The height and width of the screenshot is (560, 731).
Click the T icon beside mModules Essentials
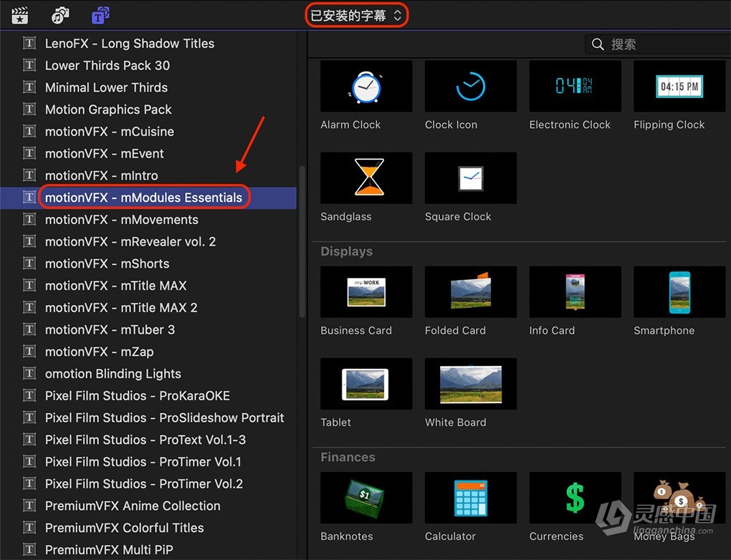(29, 197)
